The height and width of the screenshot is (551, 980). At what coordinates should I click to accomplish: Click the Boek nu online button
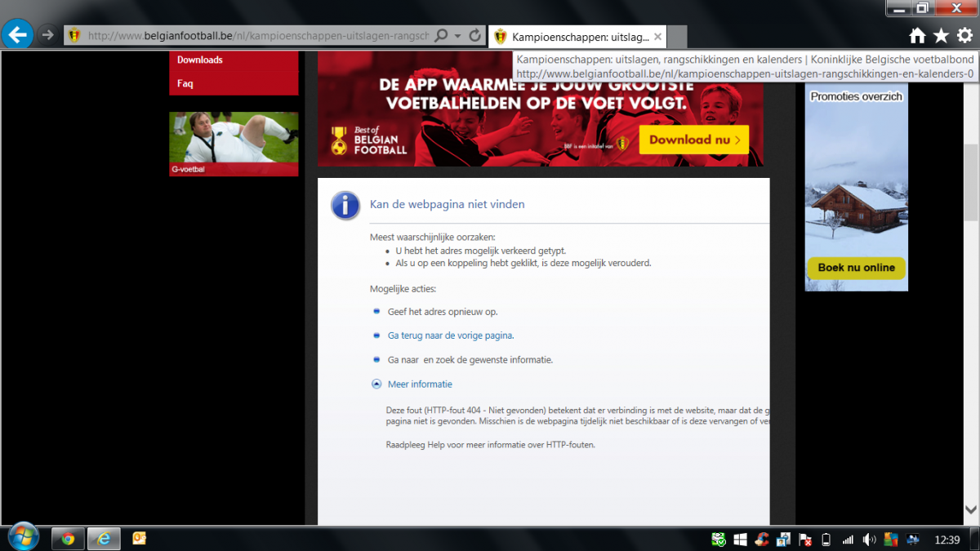[x=856, y=268]
